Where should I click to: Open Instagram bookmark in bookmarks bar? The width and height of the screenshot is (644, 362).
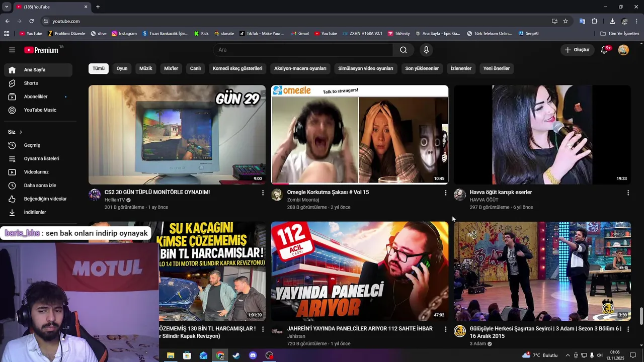pos(124,34)
